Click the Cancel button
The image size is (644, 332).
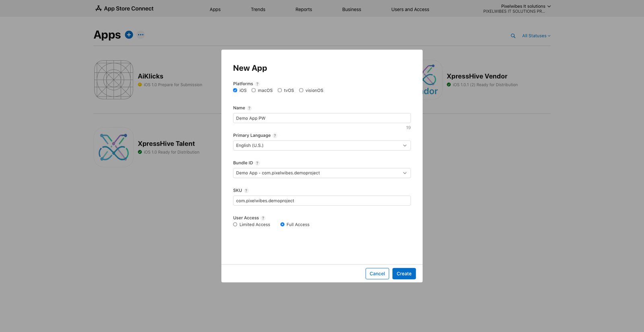pyautogui.click(x=377, y=274)
